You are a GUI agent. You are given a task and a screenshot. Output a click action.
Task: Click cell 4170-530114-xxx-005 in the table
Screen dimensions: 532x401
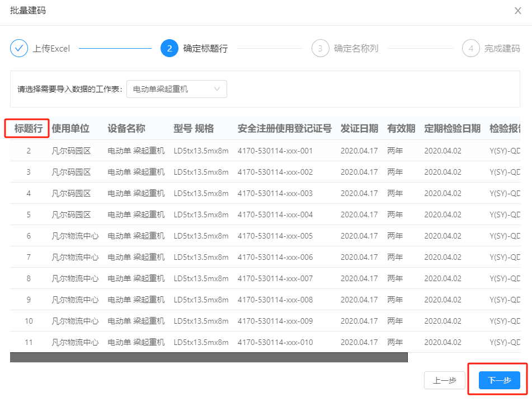point(275,236)
